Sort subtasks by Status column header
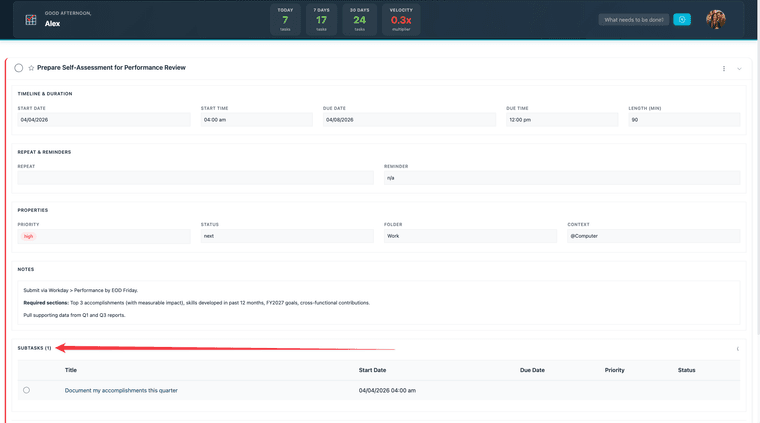Screen dimensions: 760x423 pyautogui.click(x=686, y=370)
